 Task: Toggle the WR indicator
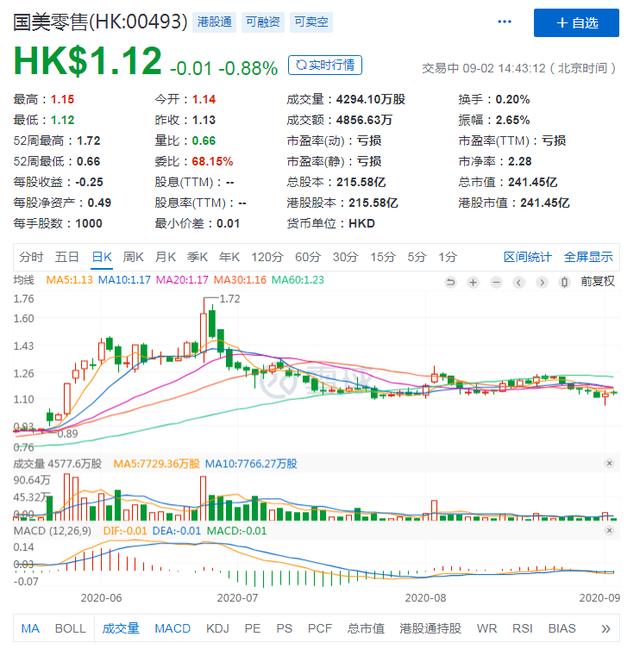[x=487, y=629]
